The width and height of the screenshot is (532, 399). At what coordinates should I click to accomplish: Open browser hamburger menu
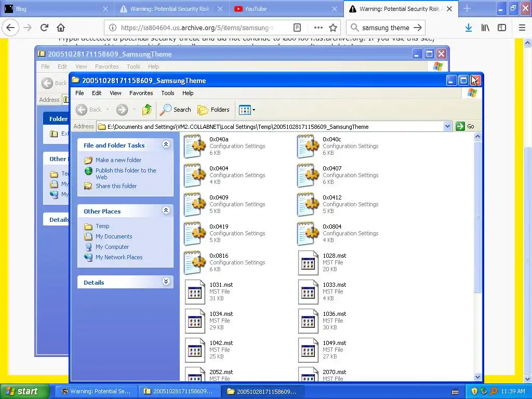point(522,28)
